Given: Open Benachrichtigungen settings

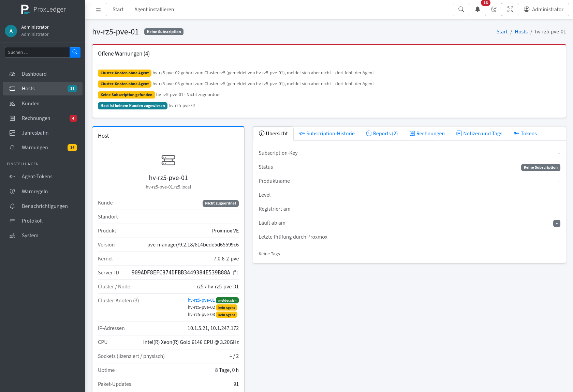Looking at the screenshot, I should (x=43, y=206).
